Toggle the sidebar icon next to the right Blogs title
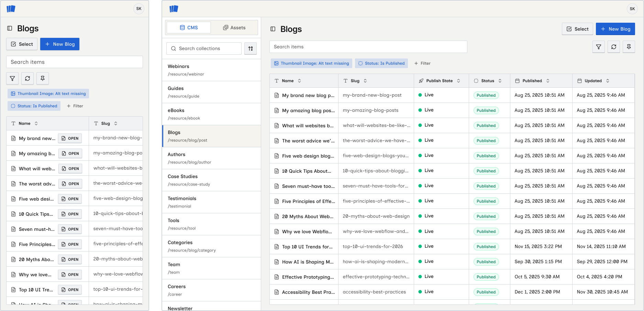The height and width of the screenshot is (311, 644). point(273,29)
